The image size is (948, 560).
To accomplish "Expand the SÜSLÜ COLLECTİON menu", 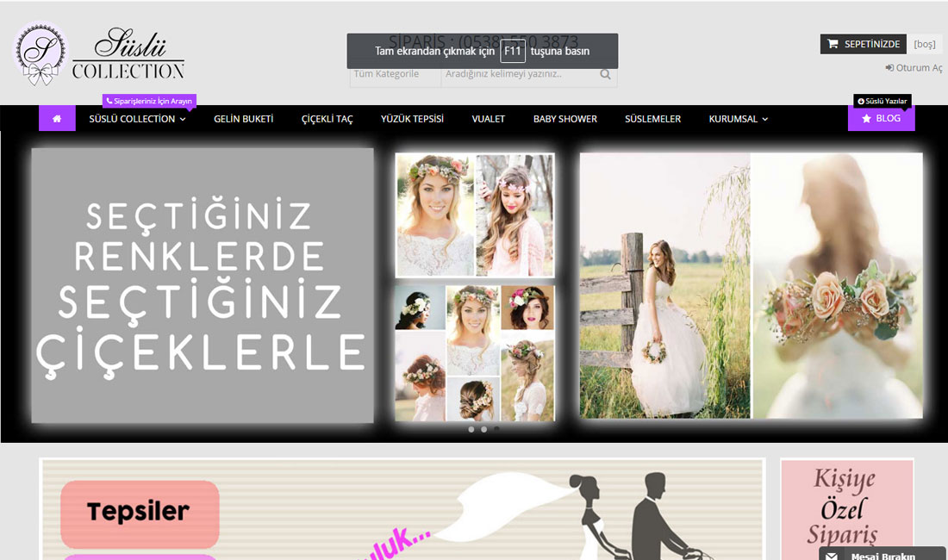I will coord(137,119).
